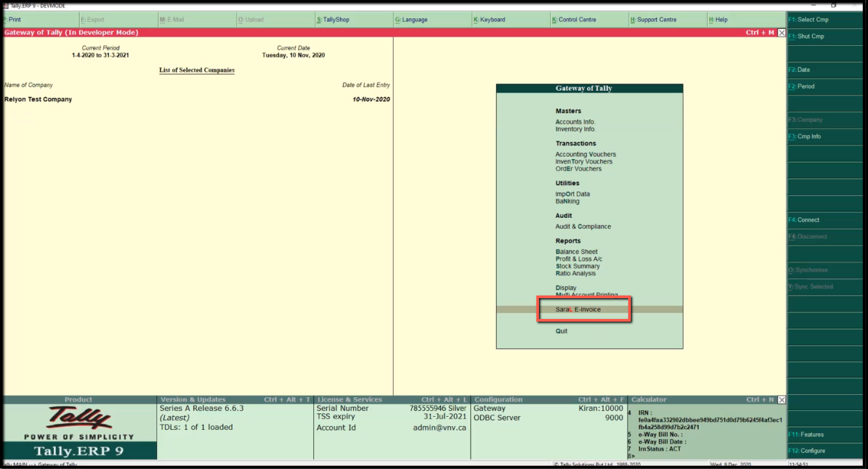
Task: Open Help from the top bar
Action: pos(746,20)
